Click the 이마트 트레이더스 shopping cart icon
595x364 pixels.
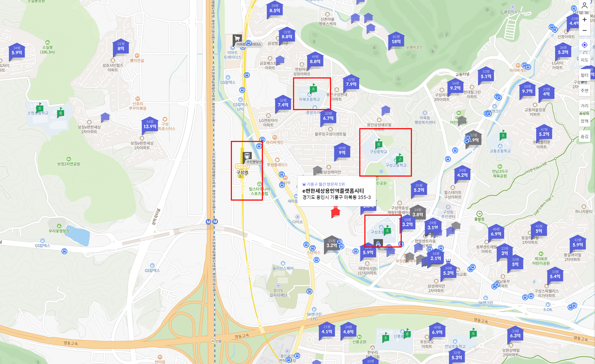[x=237, y=38]
